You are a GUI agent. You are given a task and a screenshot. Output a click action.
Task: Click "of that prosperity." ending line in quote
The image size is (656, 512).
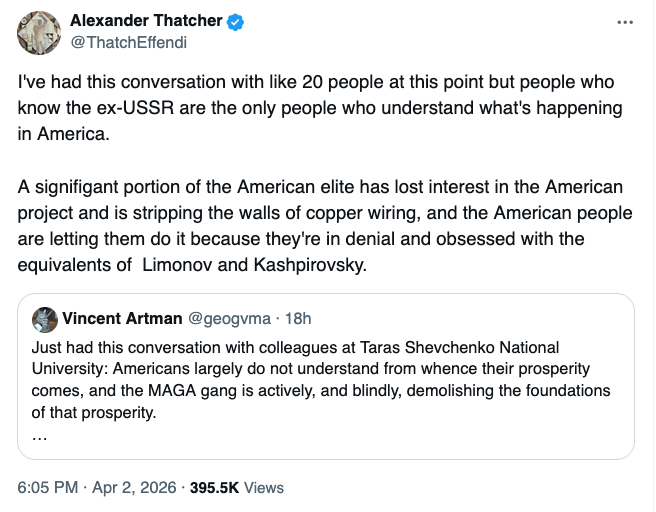97,412
